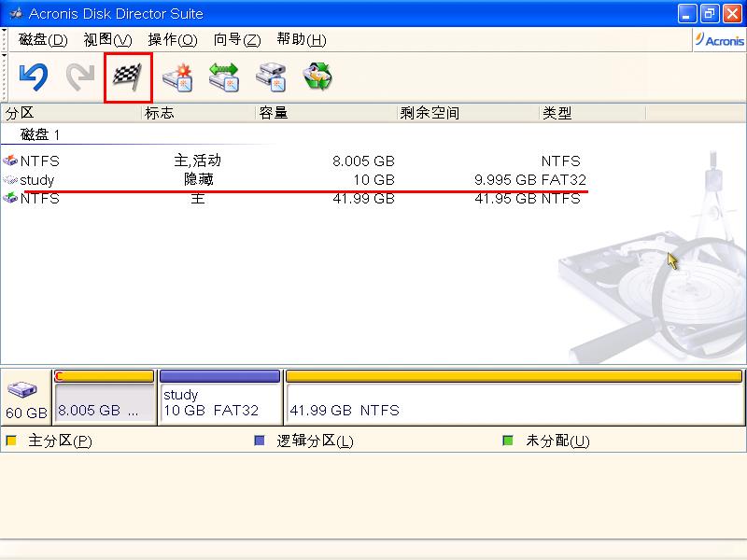747x560 pixels.
Task: Click the green 未分配(U) legend swatch
Action: click(508, 441)
